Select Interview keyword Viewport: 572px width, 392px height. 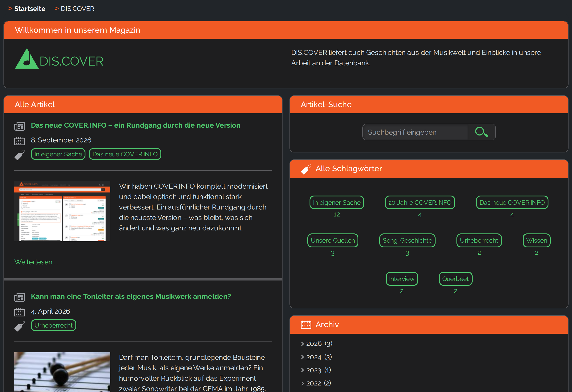coord(402,279)
